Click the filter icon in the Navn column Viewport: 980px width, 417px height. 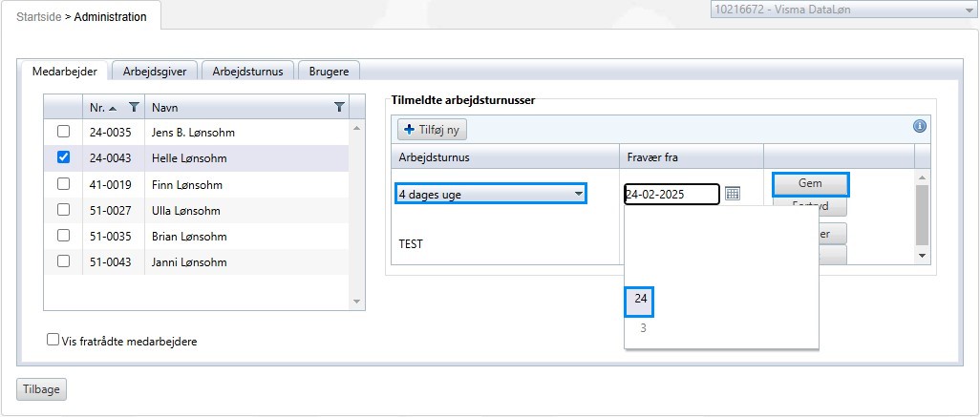(x=339, y=108)
